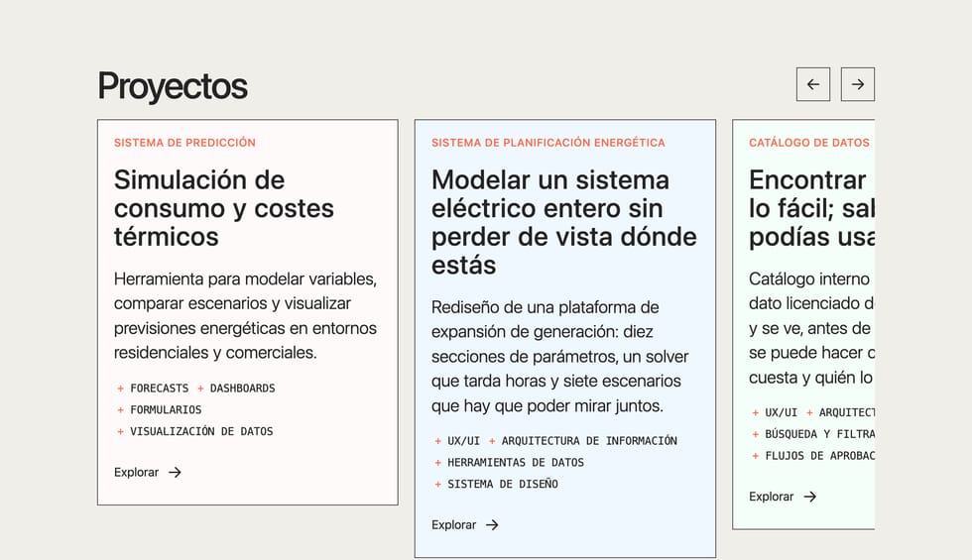Viewport: 972px width, 560px height.
Task: Open Explorar link in Simulación de consumo card
Action: (x=148, y=472)
